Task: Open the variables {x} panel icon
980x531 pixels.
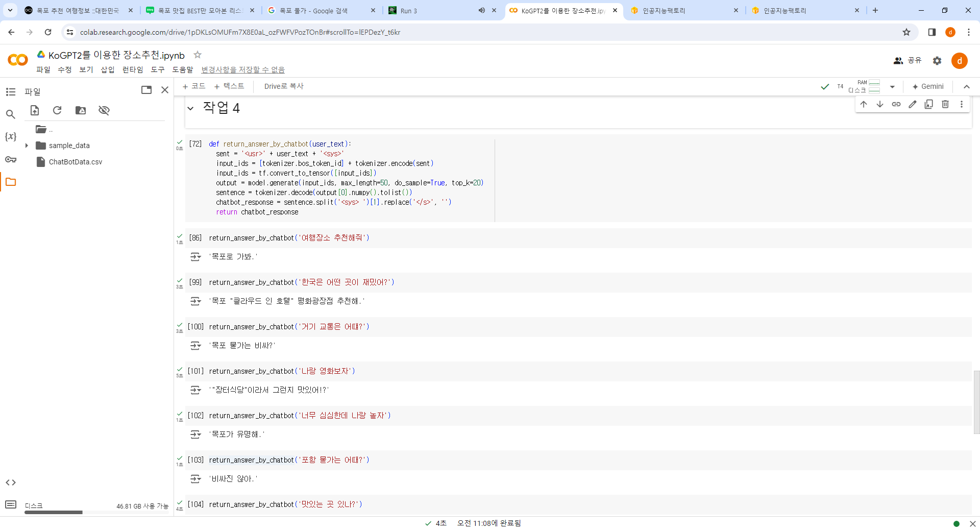Action: (11, 137)
